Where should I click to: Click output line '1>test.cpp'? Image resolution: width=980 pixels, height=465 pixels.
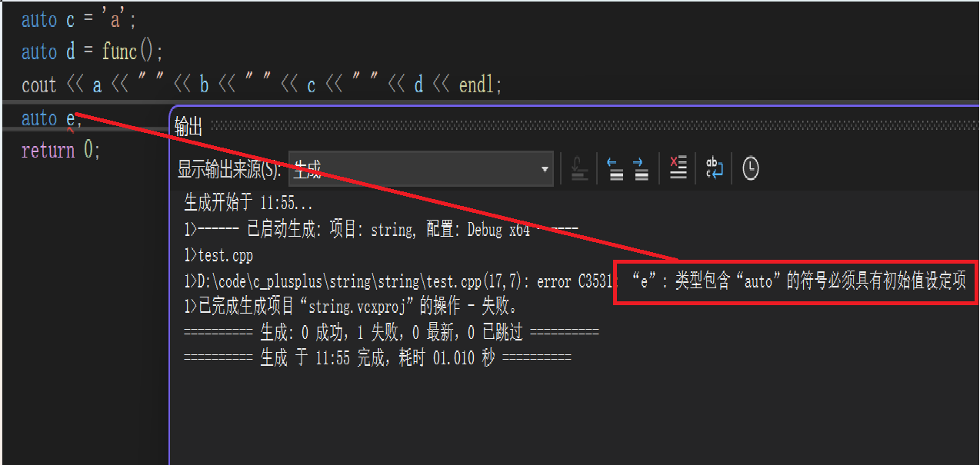coord(218,255)
